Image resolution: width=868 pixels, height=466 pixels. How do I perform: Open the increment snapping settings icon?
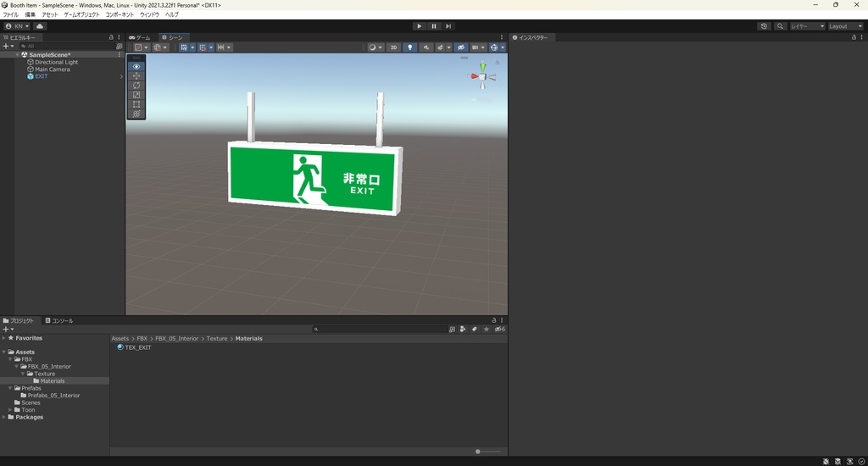tap(221, 47)
